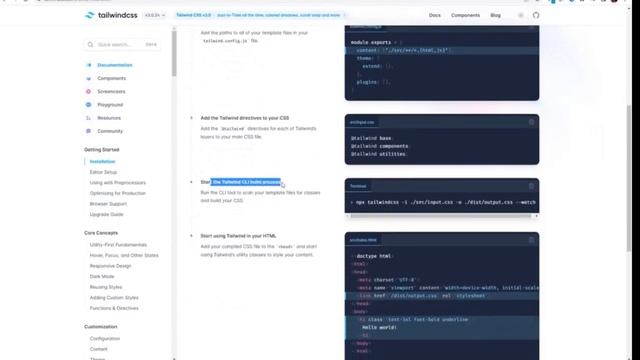Image resolution: width=640 pixels, height=360 pixels.
Task: Click the search magnifier icon
Action: coord(90,44)
